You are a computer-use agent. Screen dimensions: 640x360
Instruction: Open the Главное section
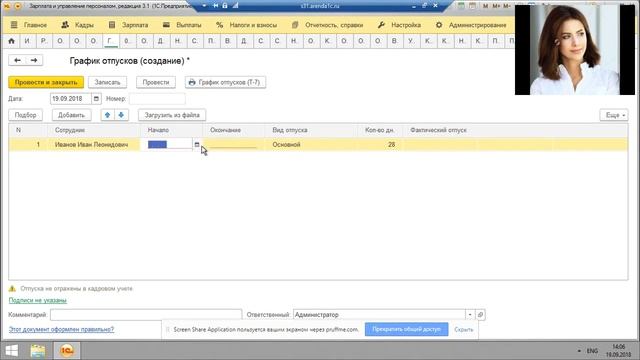pos(29,25)
